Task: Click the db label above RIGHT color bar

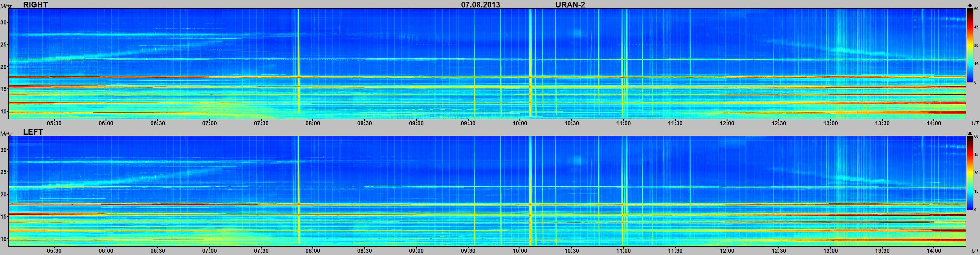Action: 970,6
